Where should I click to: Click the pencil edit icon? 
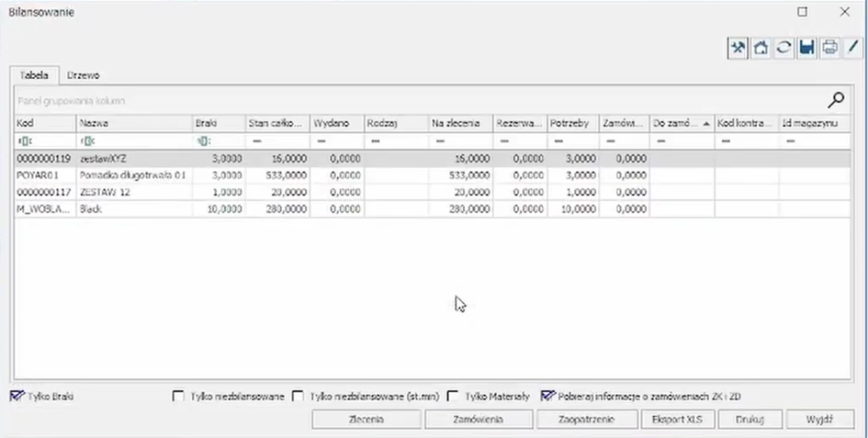pyautogui.click(x=852, y=48)
